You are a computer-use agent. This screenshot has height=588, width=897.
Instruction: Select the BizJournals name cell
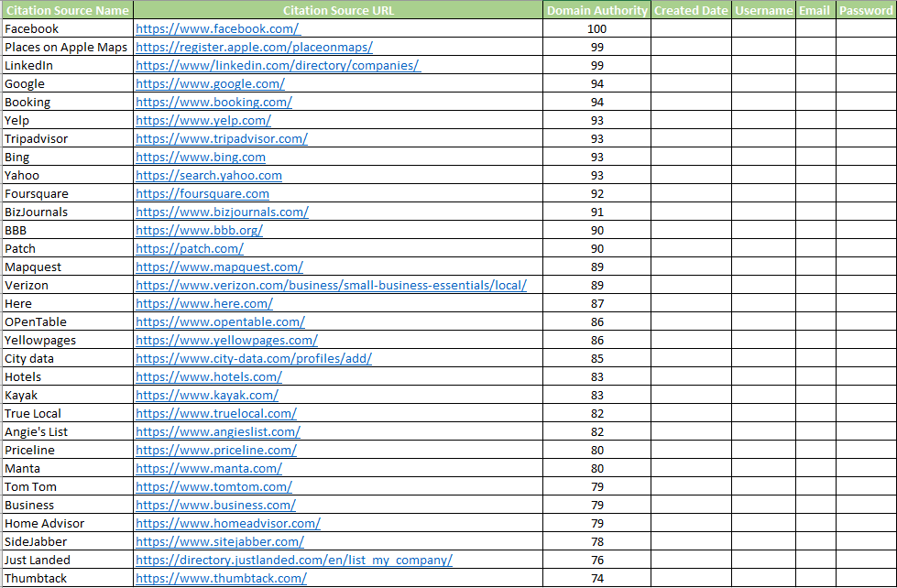[67, 212]
